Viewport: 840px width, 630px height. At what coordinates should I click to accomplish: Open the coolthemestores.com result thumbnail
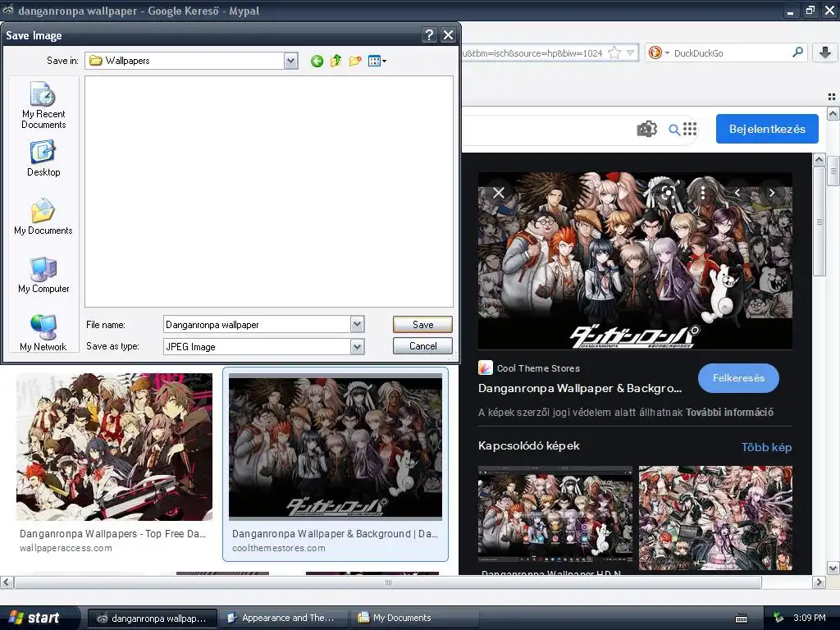point(336,447)
